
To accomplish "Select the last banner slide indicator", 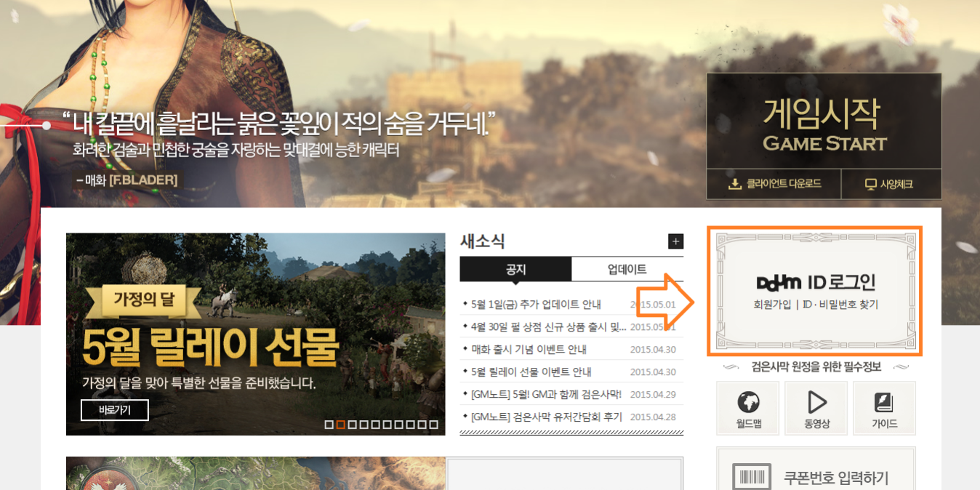I will (434, 425).
